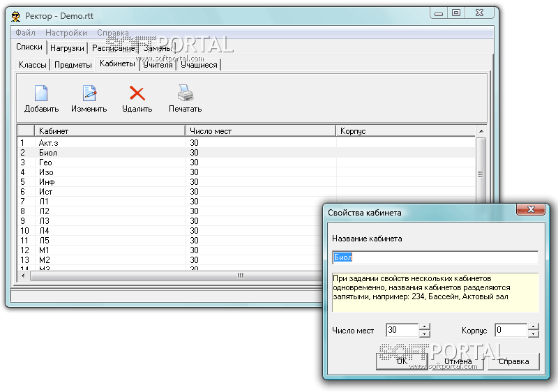Screen dimensions: 558x392
Task: Select the Л5 row
Action: 170,241
